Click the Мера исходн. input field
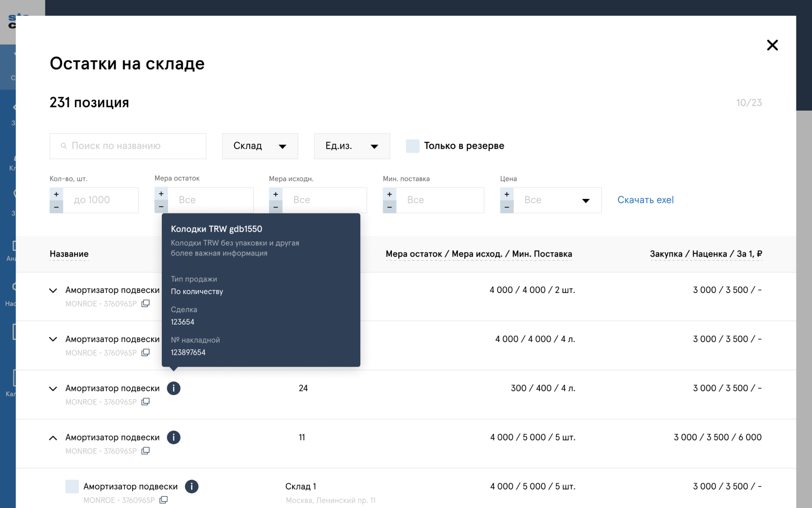The width and height of the screenshot is (812, 508). tap(325, 200)
